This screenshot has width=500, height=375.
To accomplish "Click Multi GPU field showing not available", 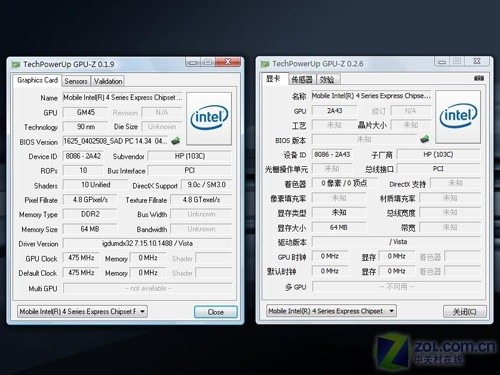I will 148,288.
